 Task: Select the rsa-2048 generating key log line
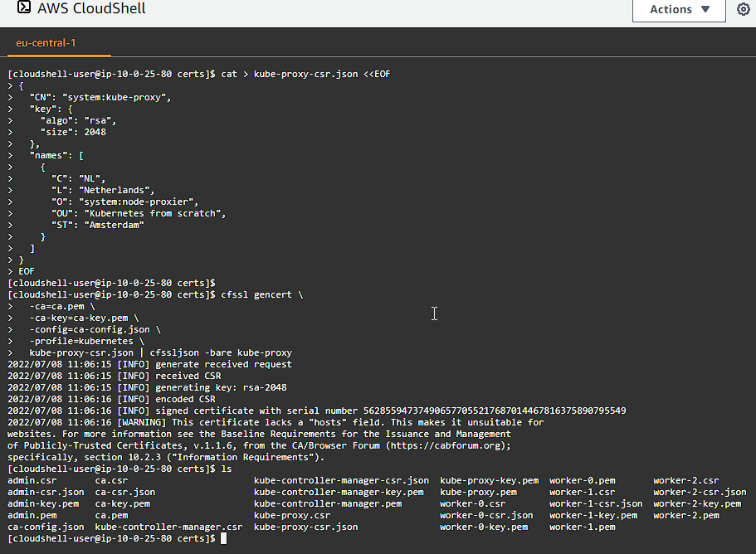point(149,386)
